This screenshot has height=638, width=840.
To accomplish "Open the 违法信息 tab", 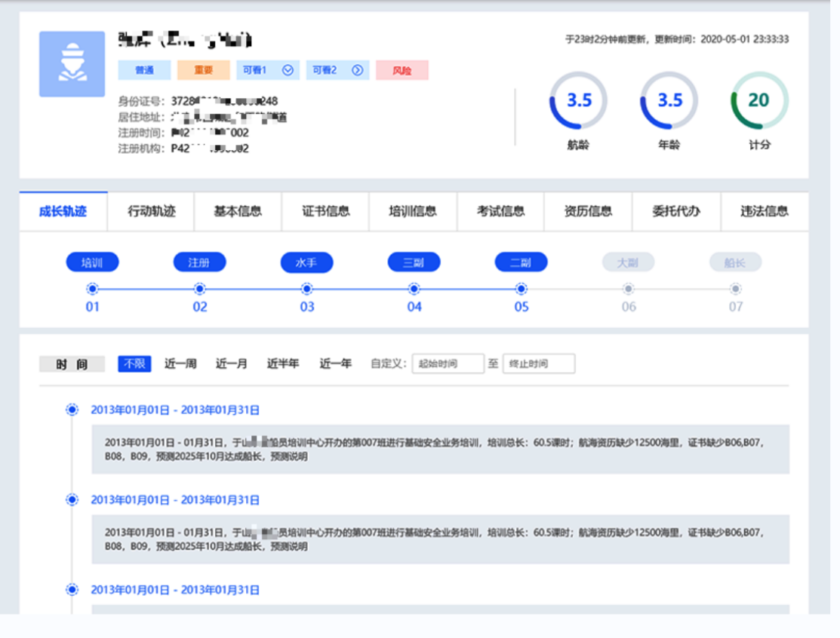I will point(765,211).
